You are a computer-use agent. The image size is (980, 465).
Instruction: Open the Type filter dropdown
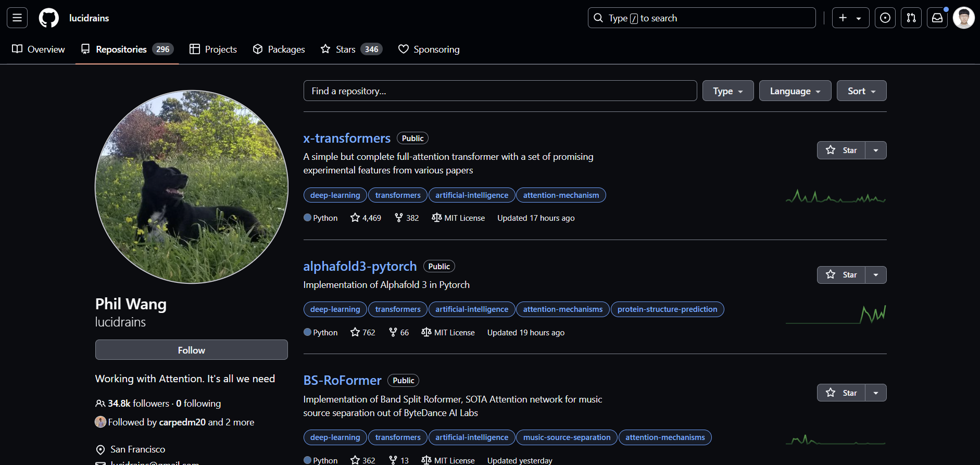728,91
